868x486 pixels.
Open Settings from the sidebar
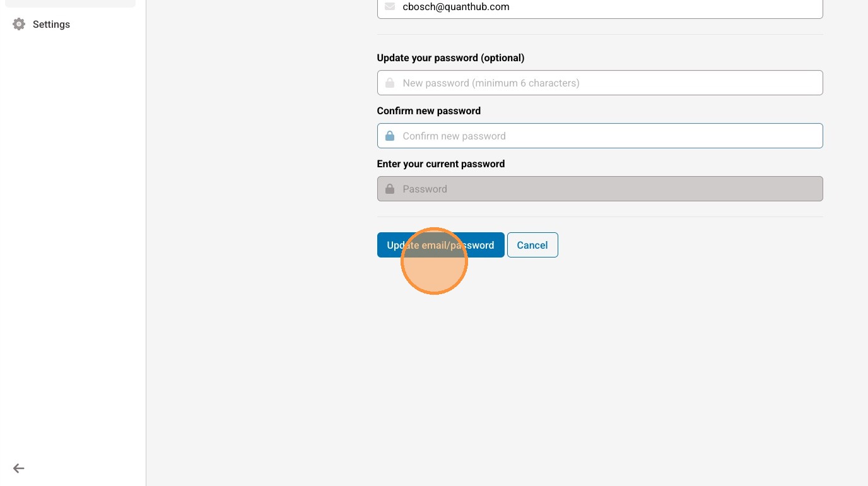click(51, 25)
